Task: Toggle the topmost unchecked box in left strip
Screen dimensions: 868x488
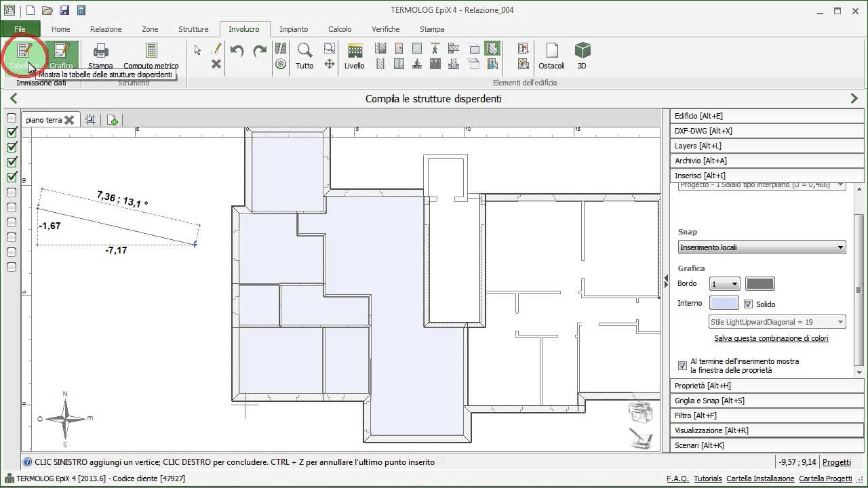Action: pyautogui.click(x=12, y=117)
